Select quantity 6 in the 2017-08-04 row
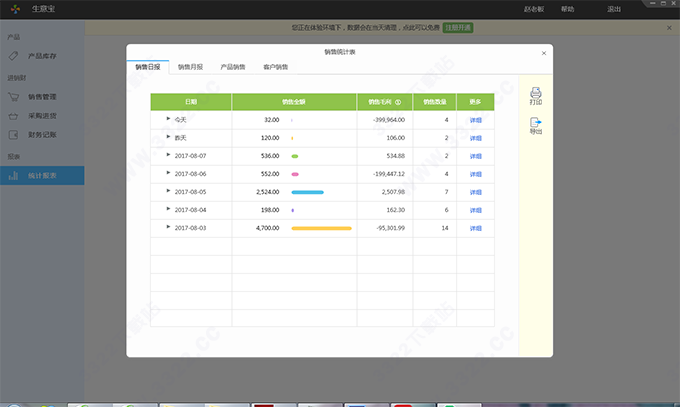The image size is (680, 407). click(x=446, y=210)
